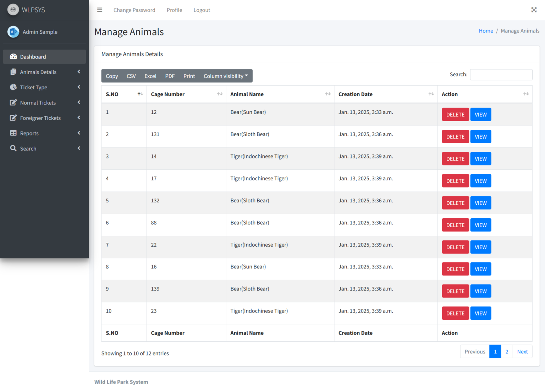
Task: Click the Reports table icon in sidebar
Action: [13, 133]
